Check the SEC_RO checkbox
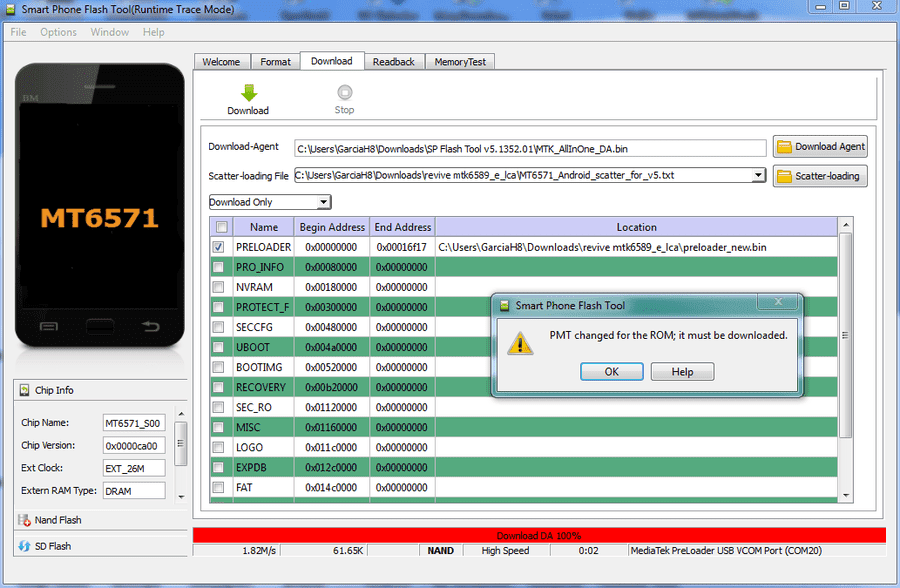 [218, 407]
